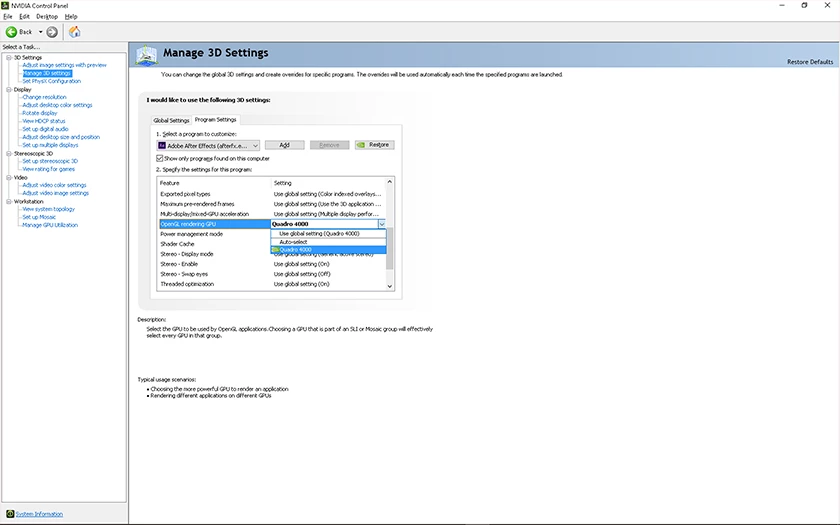Collapse the Video tree node
This screenshot has width=840, height=525.
pos(9,177)
